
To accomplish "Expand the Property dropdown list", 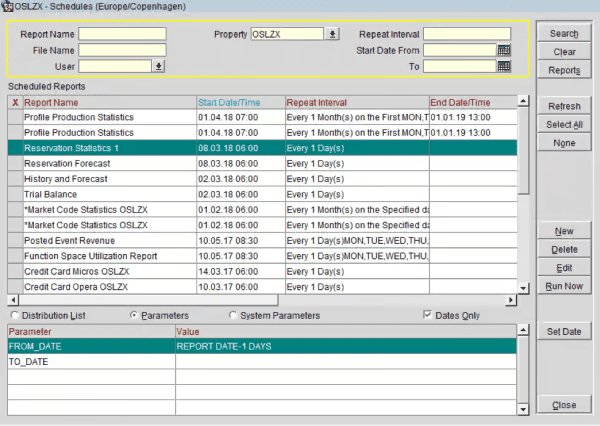I will pyautogui.click(x=333, y=34).
